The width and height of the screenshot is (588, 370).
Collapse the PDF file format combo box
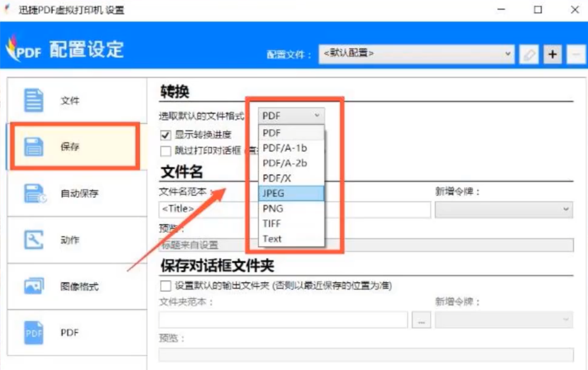pyautogui.click(x=291, y=116)
